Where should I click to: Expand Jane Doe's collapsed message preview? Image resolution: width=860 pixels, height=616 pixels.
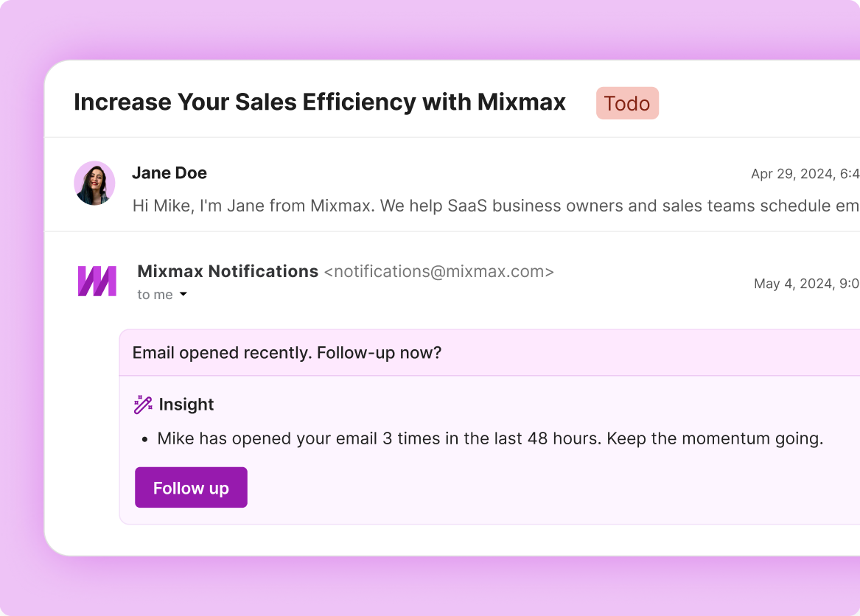tap(495, 206)
